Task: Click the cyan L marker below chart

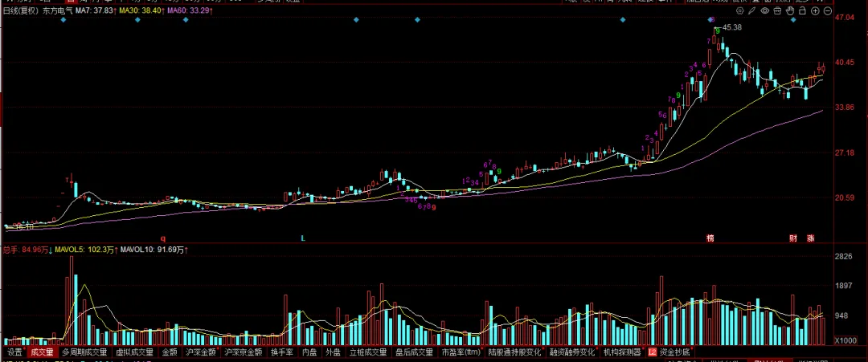Action: pos(303,238)
